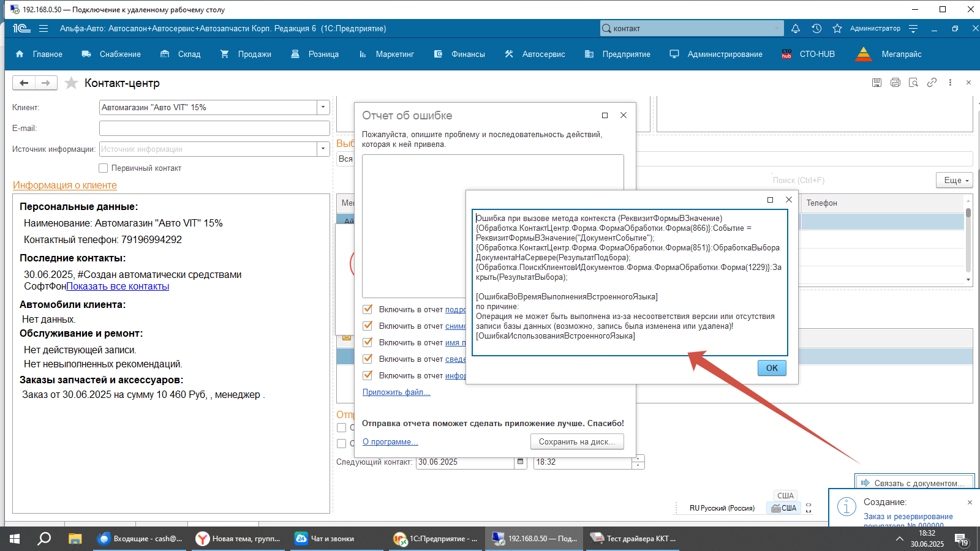Screen dimensions: 980x551
Task: Click the preview magnifier document icon
Action: 913,83
